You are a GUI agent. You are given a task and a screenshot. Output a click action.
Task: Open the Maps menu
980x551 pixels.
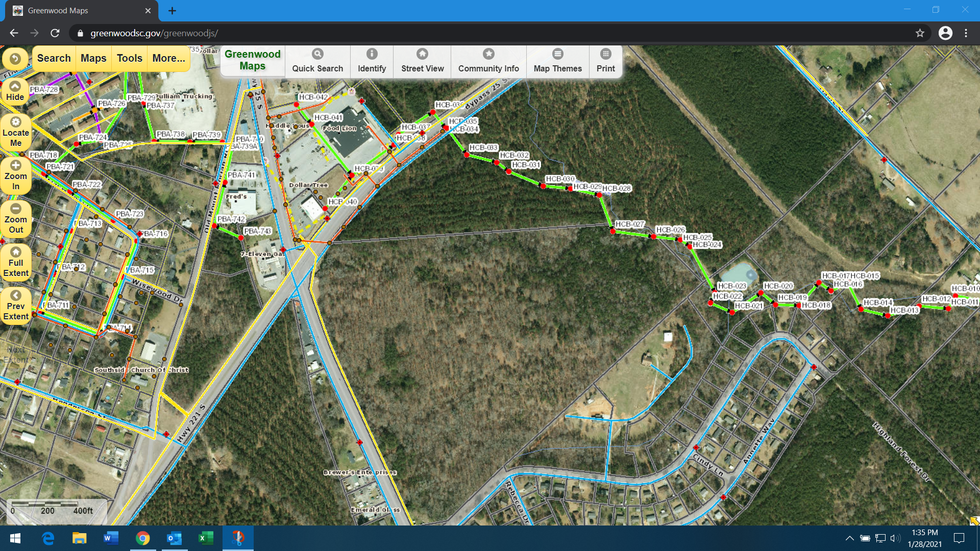[93, 58]
